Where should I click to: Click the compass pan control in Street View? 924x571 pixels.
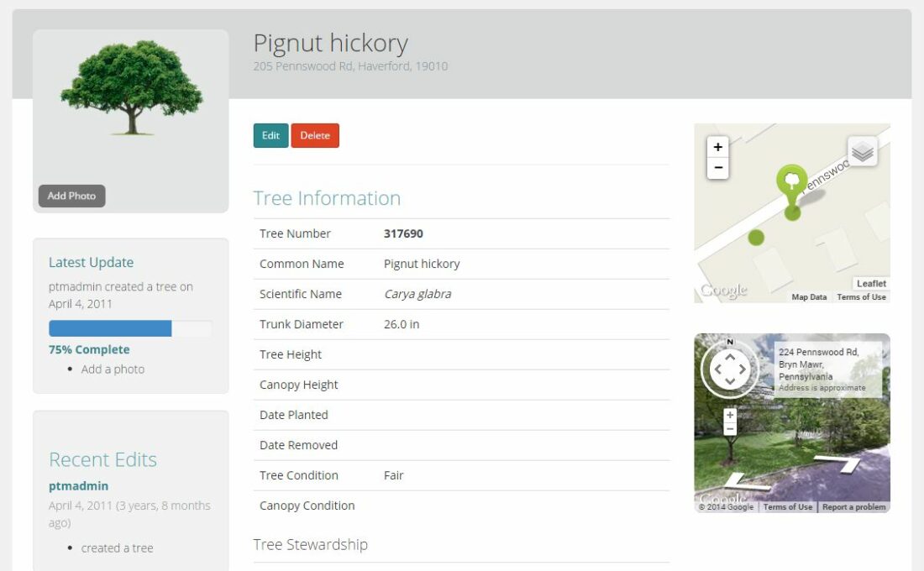730,368
